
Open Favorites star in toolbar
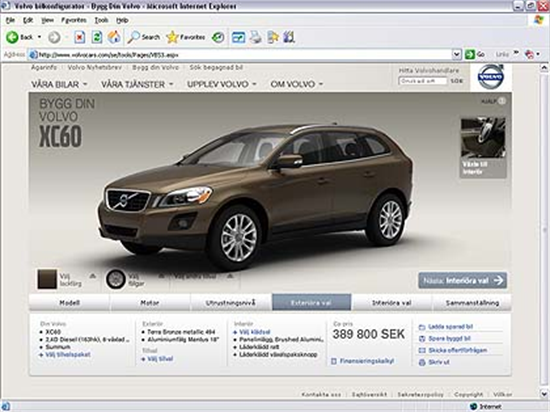click(x=172, y=37)
